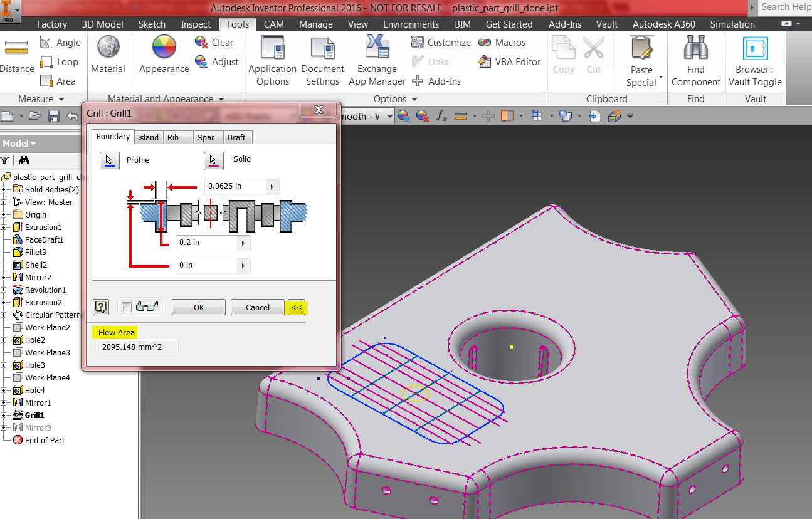Open Document Settings
The height and width of the screenshot is (519, 812).
[323, 61]
